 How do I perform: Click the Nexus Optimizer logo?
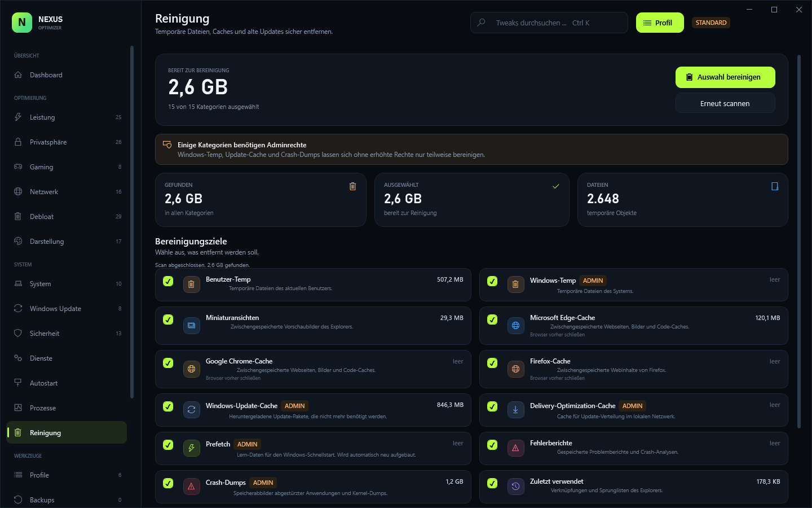(22, 23)
